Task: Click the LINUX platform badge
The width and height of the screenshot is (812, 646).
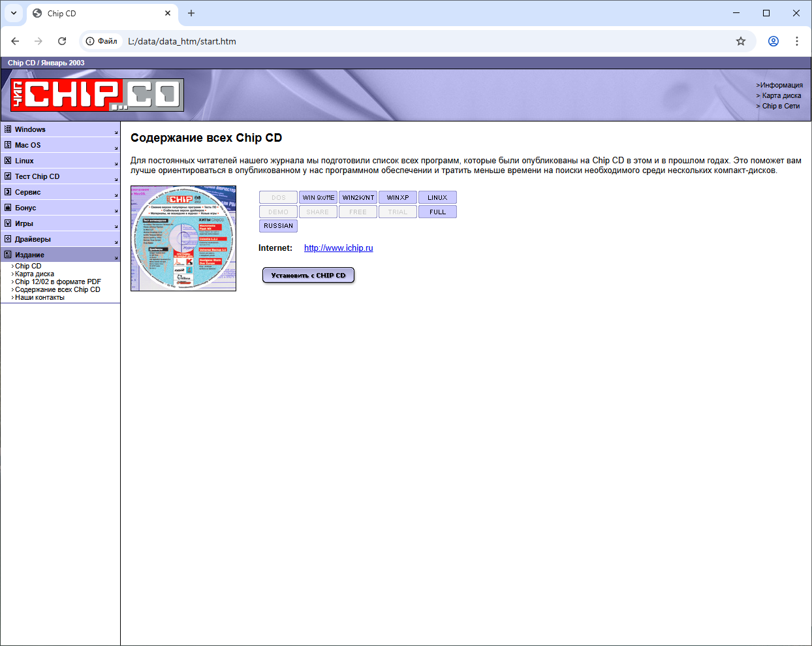Action: coord(438,197)
